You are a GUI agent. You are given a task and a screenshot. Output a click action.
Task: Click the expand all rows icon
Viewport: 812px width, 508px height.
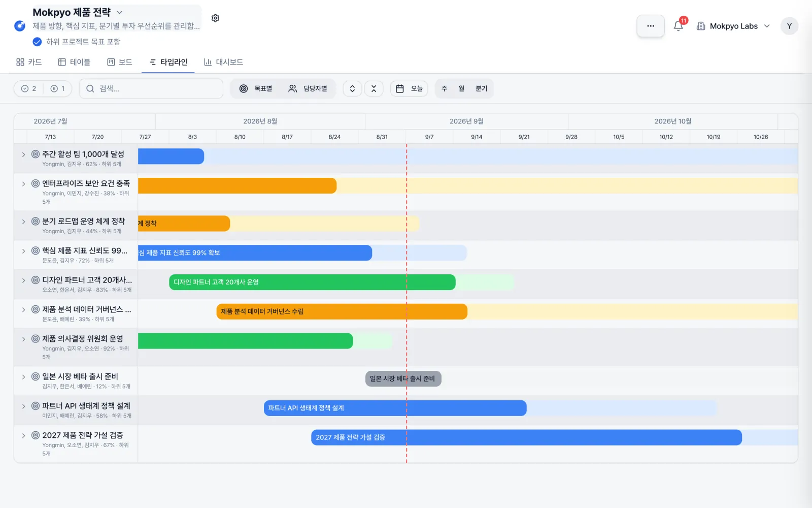(x=352, y=88)
